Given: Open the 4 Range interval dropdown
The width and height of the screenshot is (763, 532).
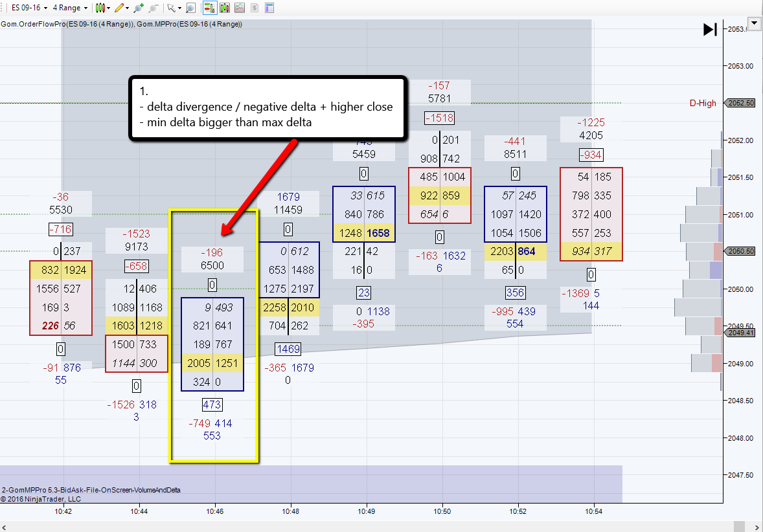Looking at the screenshot, I should click(70, 8).
